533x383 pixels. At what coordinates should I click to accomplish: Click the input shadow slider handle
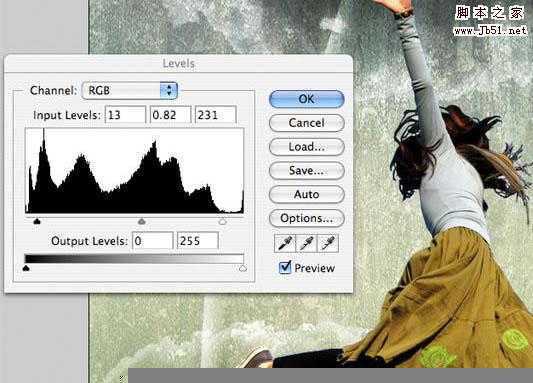[37, 222]
